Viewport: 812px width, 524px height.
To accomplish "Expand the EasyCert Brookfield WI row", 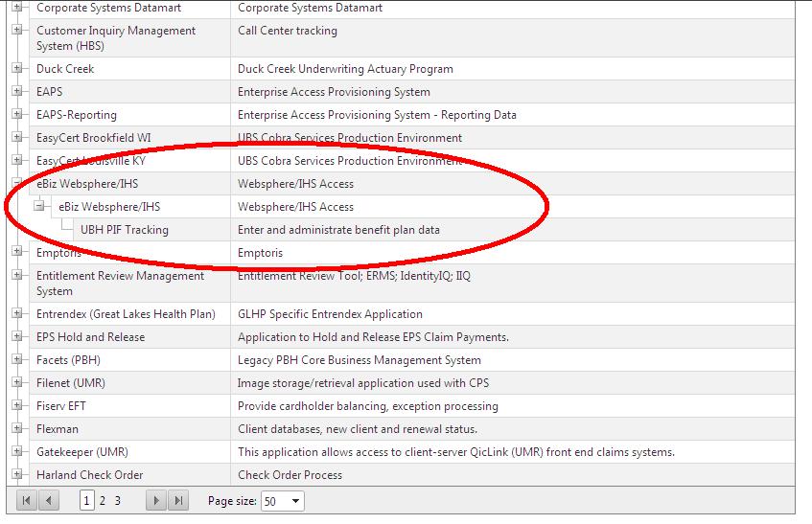I will [x=17, y=137].
